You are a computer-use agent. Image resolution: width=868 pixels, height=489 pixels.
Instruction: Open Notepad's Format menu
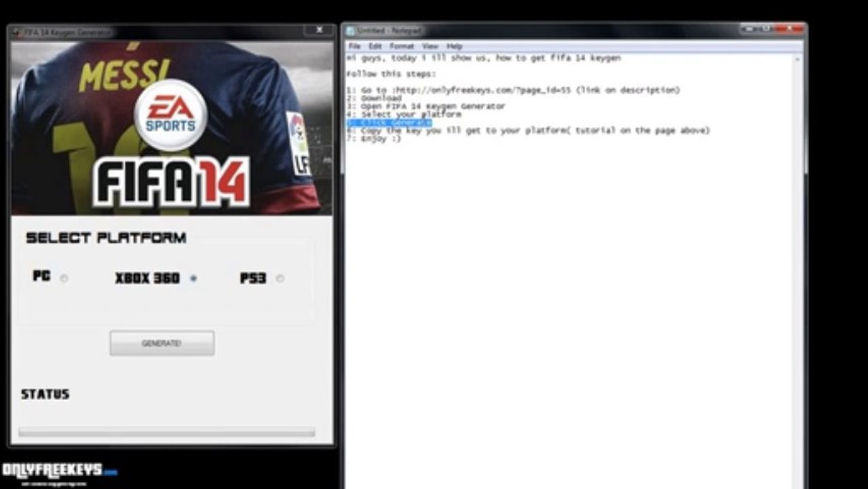(x=402, y=46)
